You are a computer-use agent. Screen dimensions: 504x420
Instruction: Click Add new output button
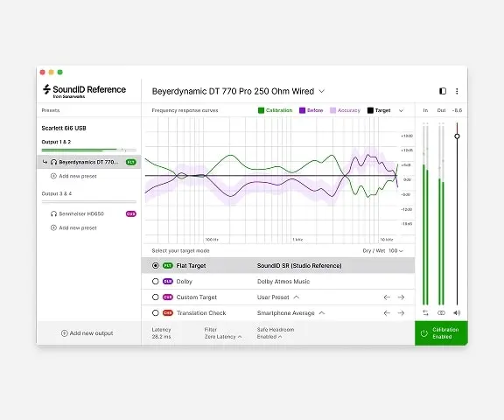coord(87,333)
